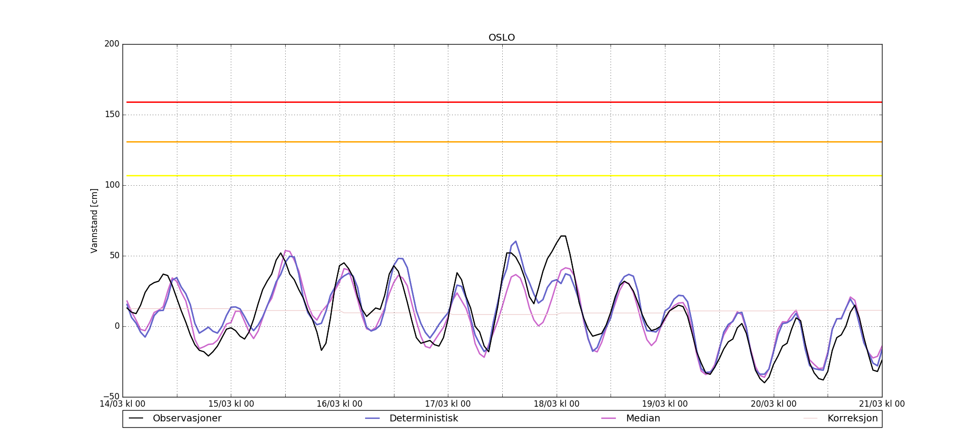Click the 100 y-axis tick label
The image size is (980, 441).
click(112, 185)
